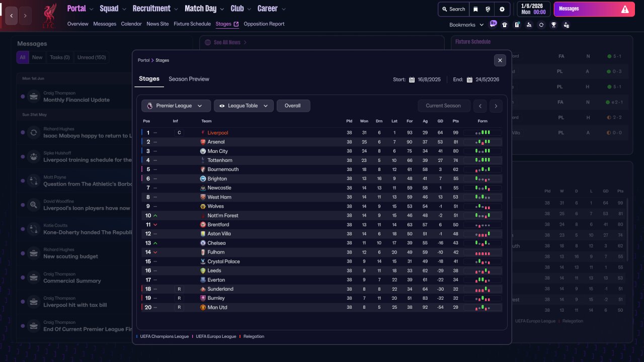Click the Arsenal team badge

[203, 142]
